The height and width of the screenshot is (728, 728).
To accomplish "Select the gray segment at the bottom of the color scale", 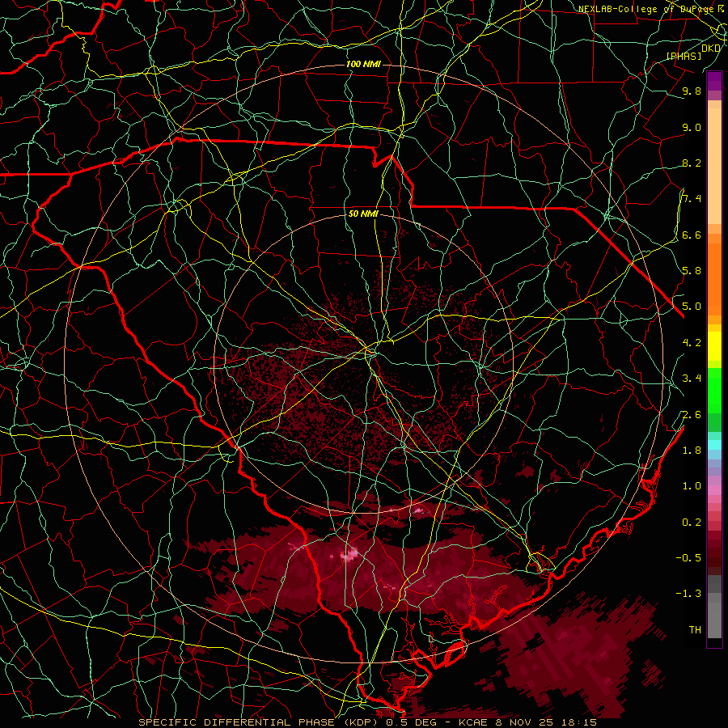I will coord(714,622).
